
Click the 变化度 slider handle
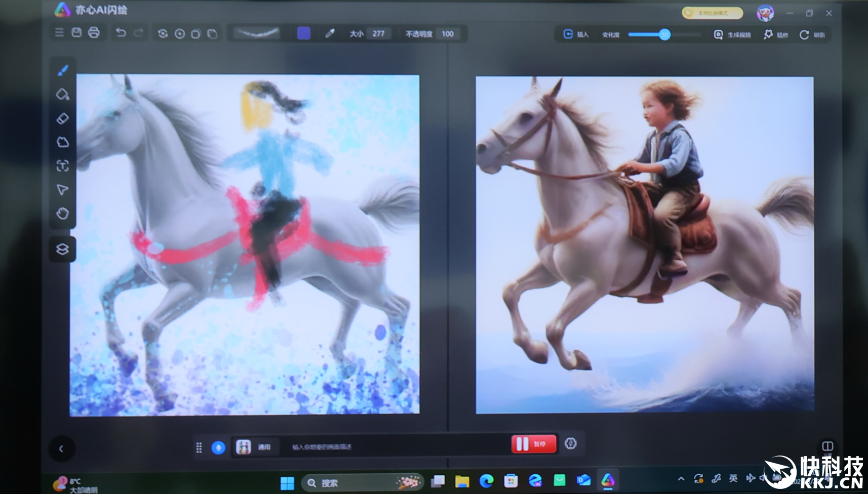[x=664, y=34]
